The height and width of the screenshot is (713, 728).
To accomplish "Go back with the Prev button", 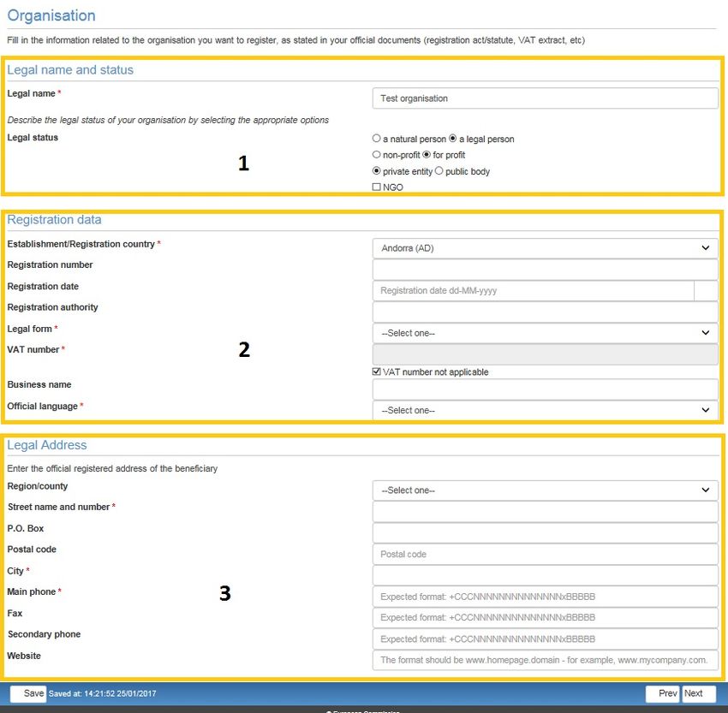I will [x=663, y=693].
